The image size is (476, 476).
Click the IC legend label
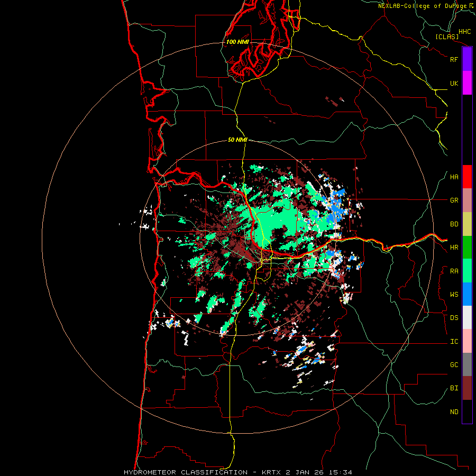tap(454, 342)
